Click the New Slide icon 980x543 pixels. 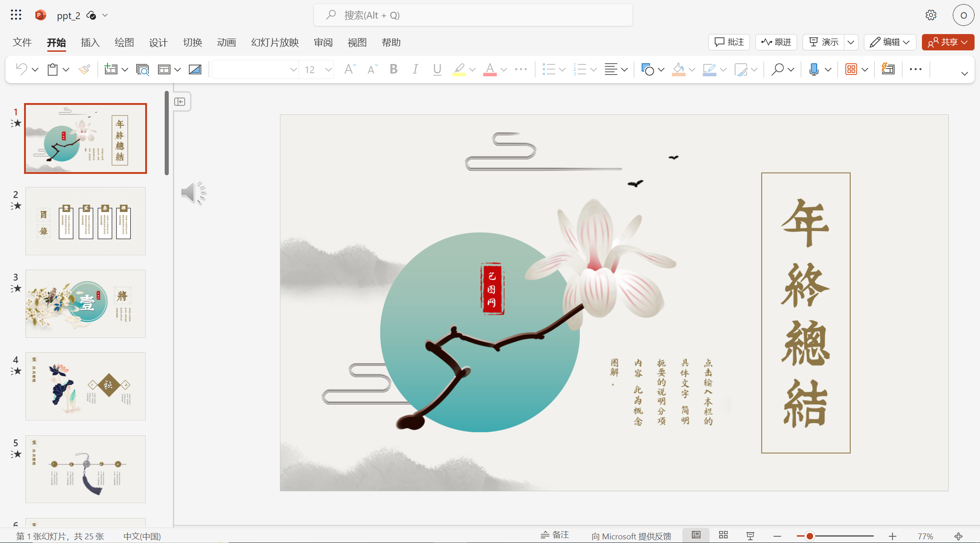[111, 69]
